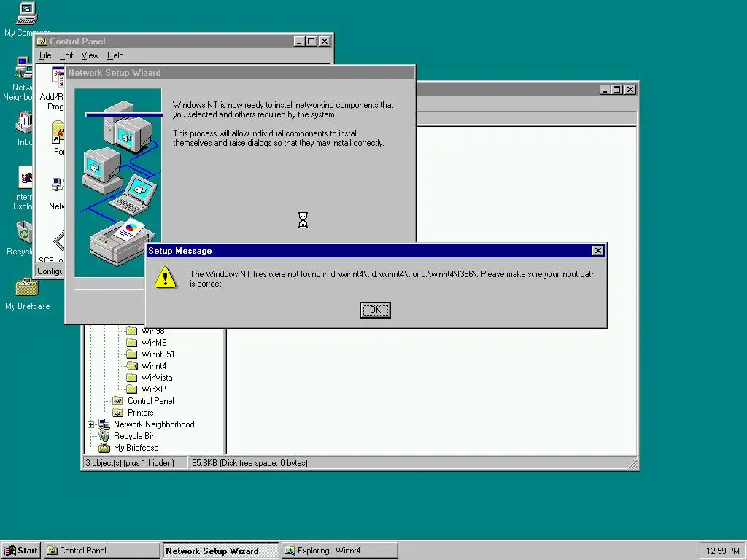The width and height of the screenshot is (747, 560).
Task: Open the Edit menu in Control Panel
Action: pos(66,55)
